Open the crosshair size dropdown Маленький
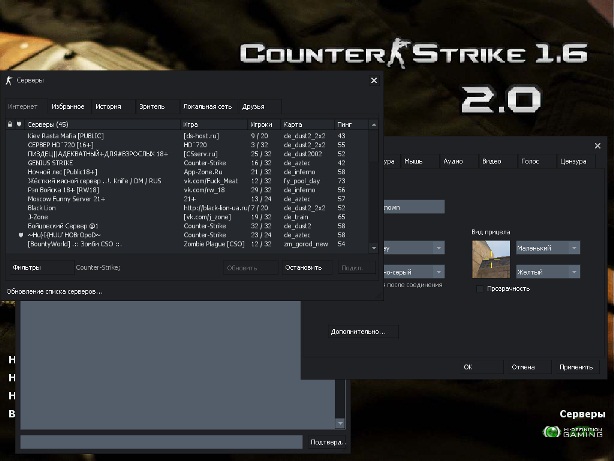The height and width of the screenshot is (461, 614). (x=547, y=248)
